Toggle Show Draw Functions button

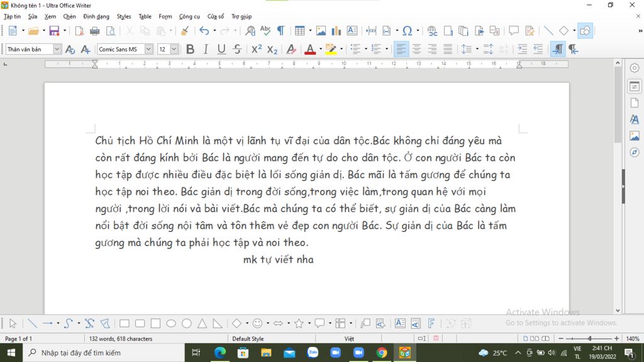coord(585,31)
